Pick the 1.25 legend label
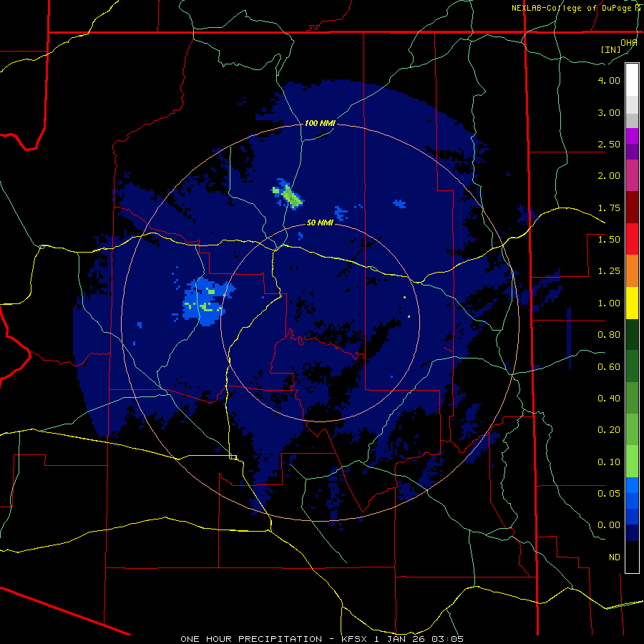The width and height of the screenshot is (644, 644). 609,271
